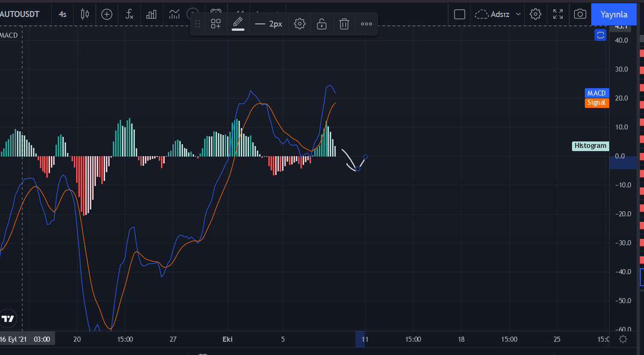Open more options three-dots menu
Screen dimensions: 644x355
pyautogui.click(x=367, y=24)
